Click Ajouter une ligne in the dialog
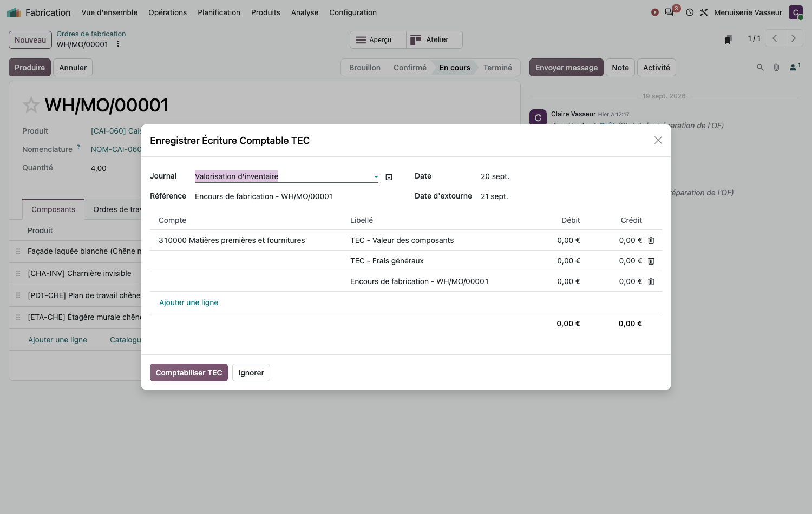The width and height of the screenshot is (812, 514). coord(188,302)
